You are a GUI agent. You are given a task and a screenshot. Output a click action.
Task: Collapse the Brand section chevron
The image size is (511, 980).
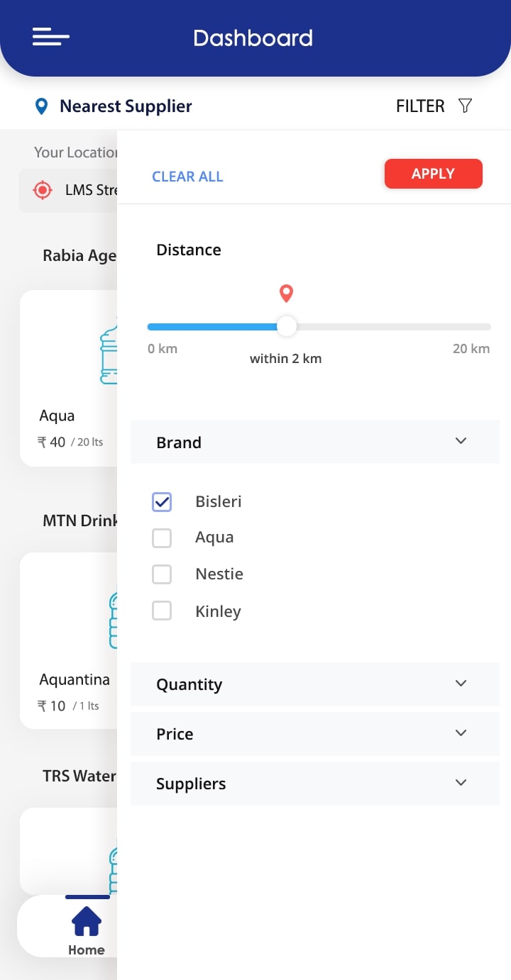coord(461,441)
